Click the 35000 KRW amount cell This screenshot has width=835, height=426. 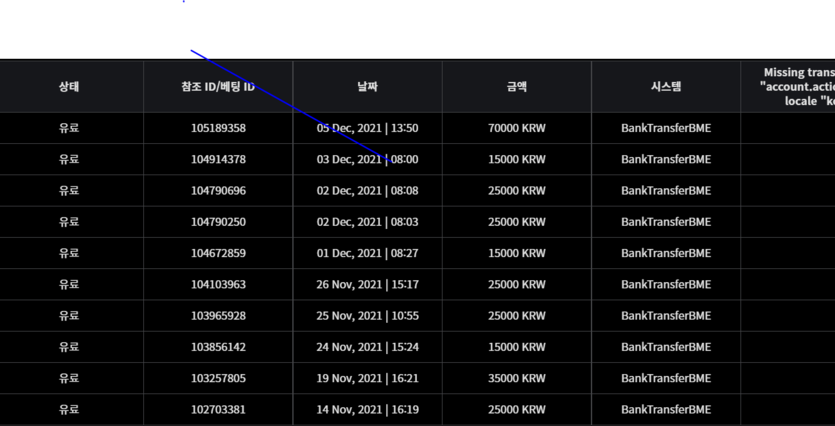coord(517,378)
